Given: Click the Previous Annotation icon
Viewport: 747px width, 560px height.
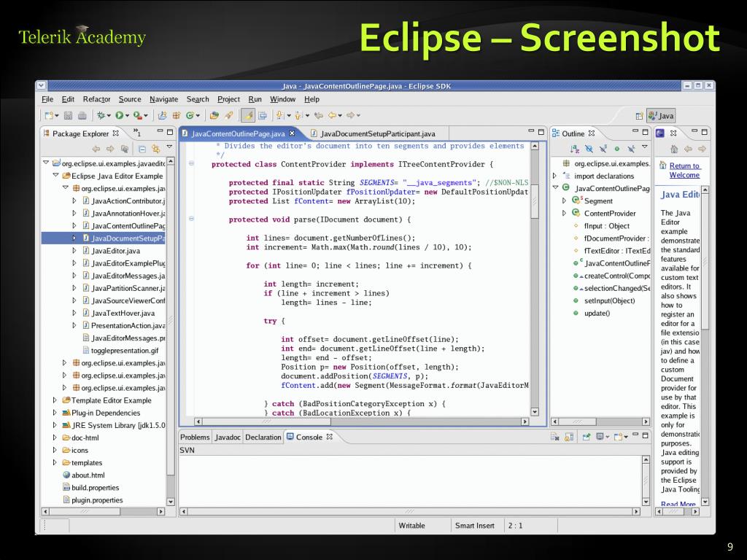Looking at the screenshot, I should (298, 115).
